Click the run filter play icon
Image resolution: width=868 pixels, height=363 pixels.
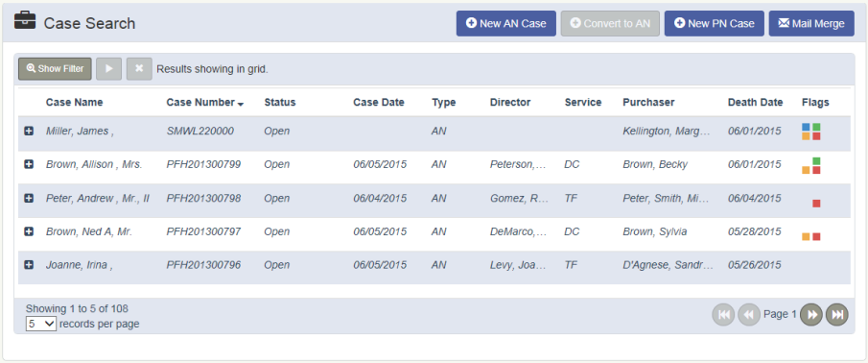click(109, 69)
